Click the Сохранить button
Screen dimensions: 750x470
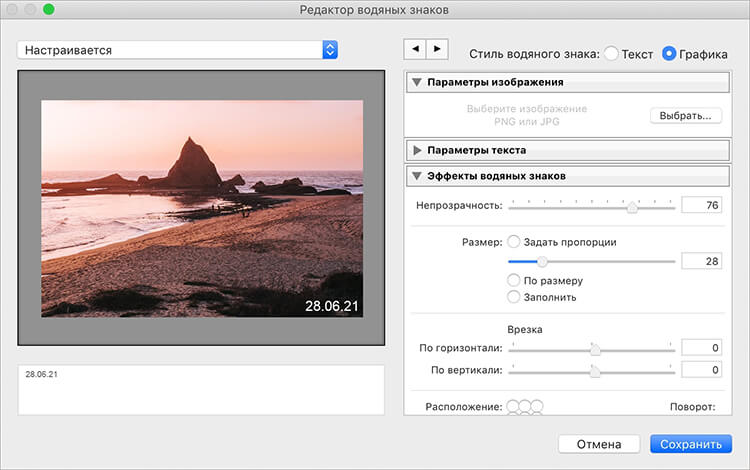point(691,444)
